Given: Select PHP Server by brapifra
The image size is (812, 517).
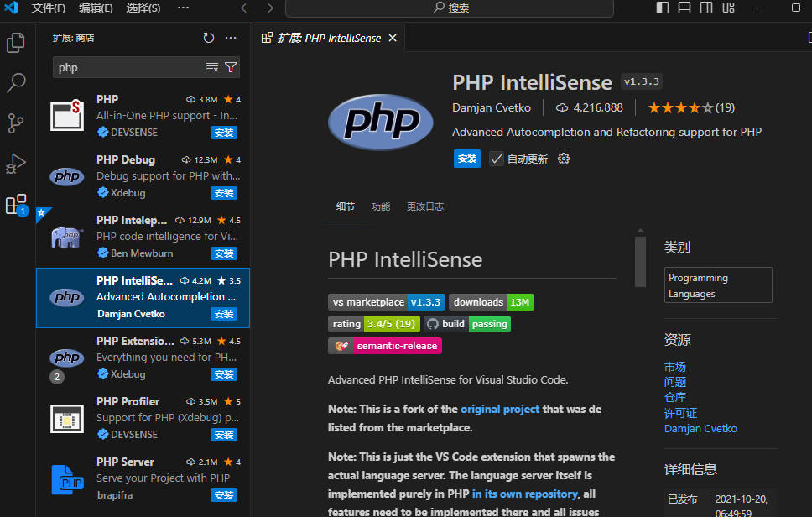Looking at the screenshot, I should pyautogui.click(x=143, y=479).
